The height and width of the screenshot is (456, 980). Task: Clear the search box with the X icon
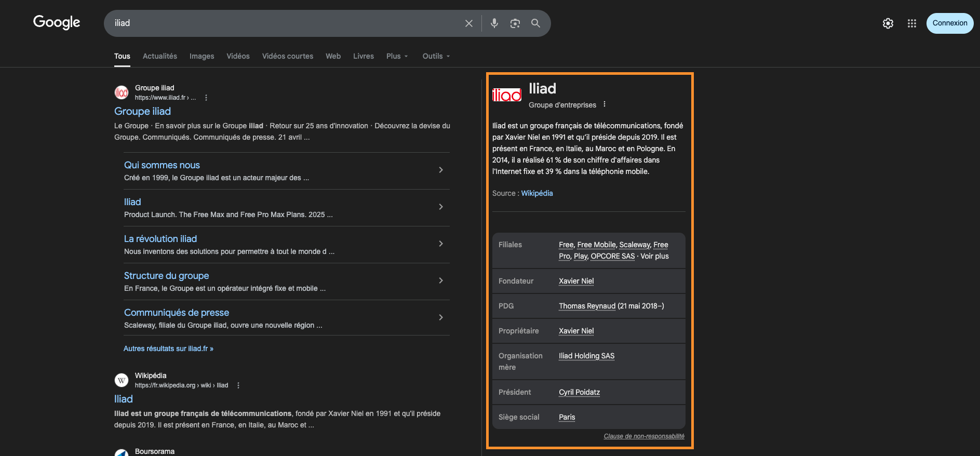[x=469, y=23]
